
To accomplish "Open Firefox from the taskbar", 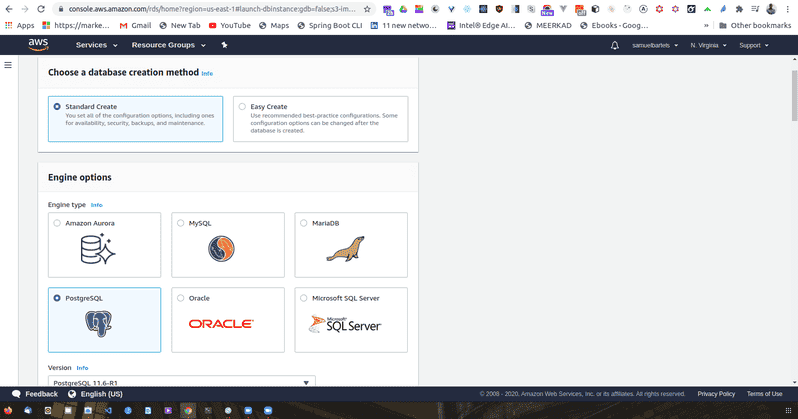I will point(8,410).
